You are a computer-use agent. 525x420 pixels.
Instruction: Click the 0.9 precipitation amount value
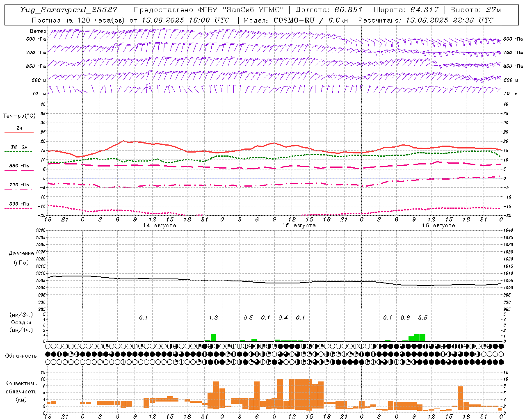[405, 317]
